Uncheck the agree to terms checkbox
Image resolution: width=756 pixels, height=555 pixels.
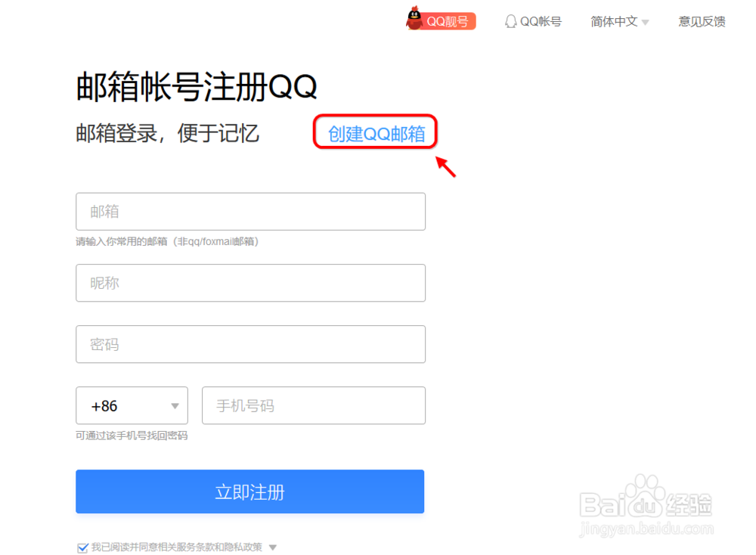(82, 547)
